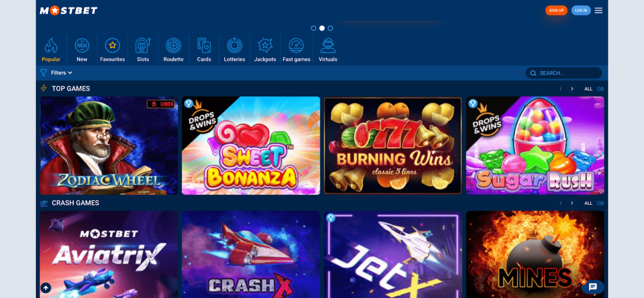
Task: Open the Lotteries category icon
Action: point(234,46)
